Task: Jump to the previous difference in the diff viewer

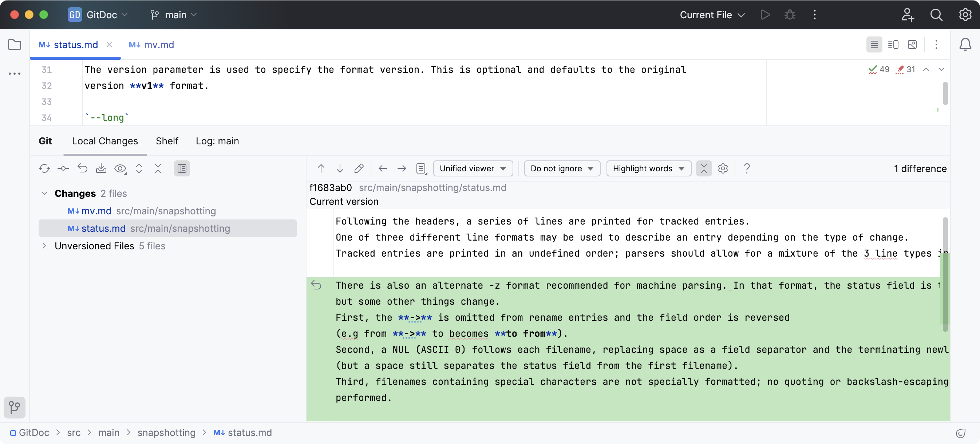Action: (321, 168)
